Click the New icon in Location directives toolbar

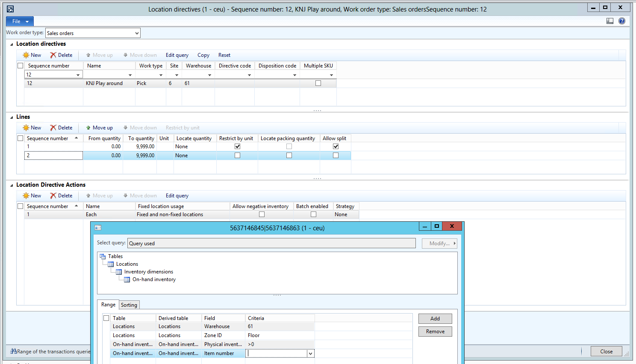click(26, 55)
